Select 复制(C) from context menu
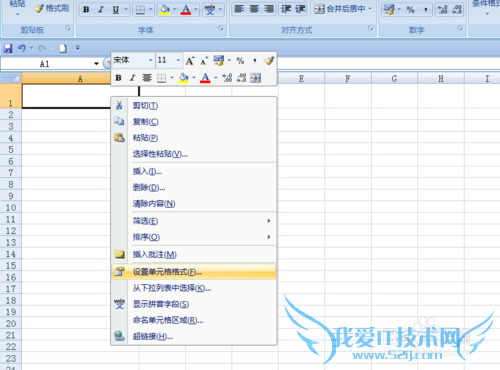 [194, 122]
